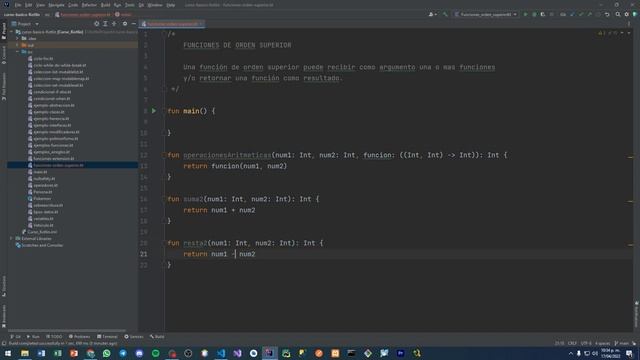The height and width of the screenshot is (360, 640).
Task: Click the main Git branch widget
Action: pyautogui.click(x=622, y=344)
